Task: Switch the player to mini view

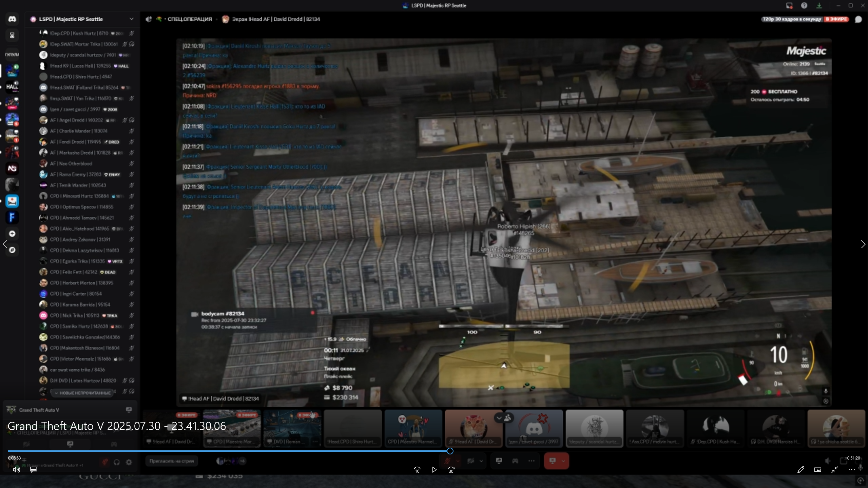Action: [818, 470]
